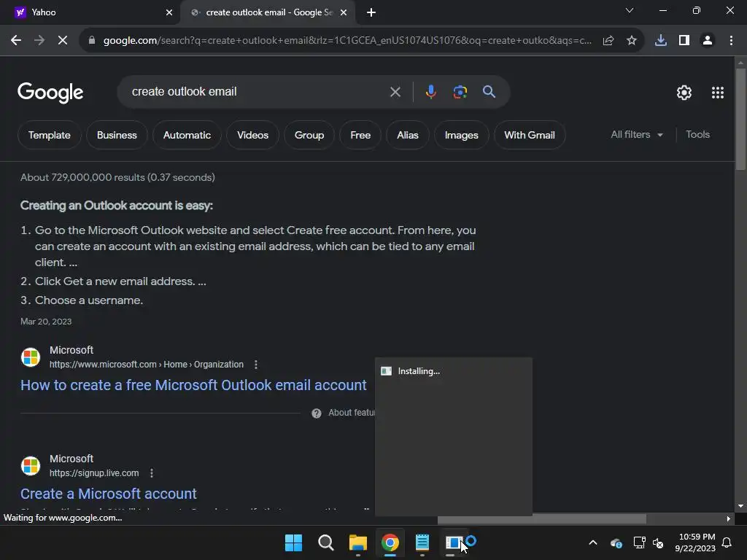This screenshot has width=747, height=560.
Task: Apply the Group filter chip
Action: [309, 135]
